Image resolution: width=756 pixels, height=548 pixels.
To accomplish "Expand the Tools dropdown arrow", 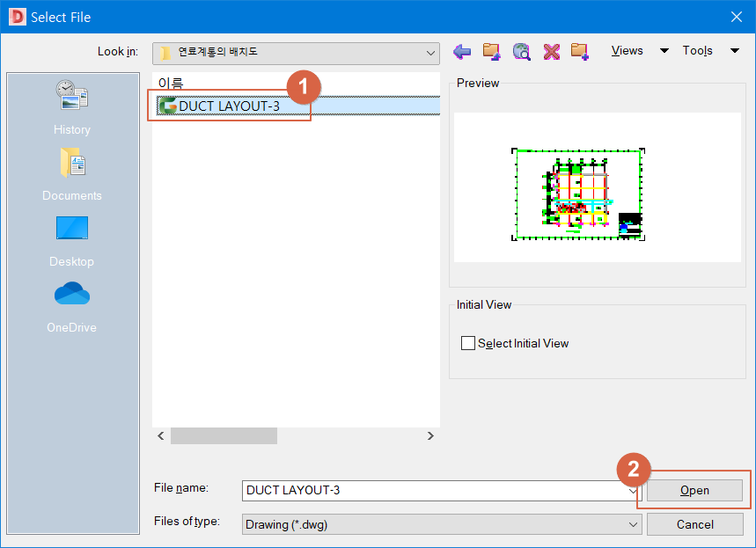I will (x=734, y=51).
